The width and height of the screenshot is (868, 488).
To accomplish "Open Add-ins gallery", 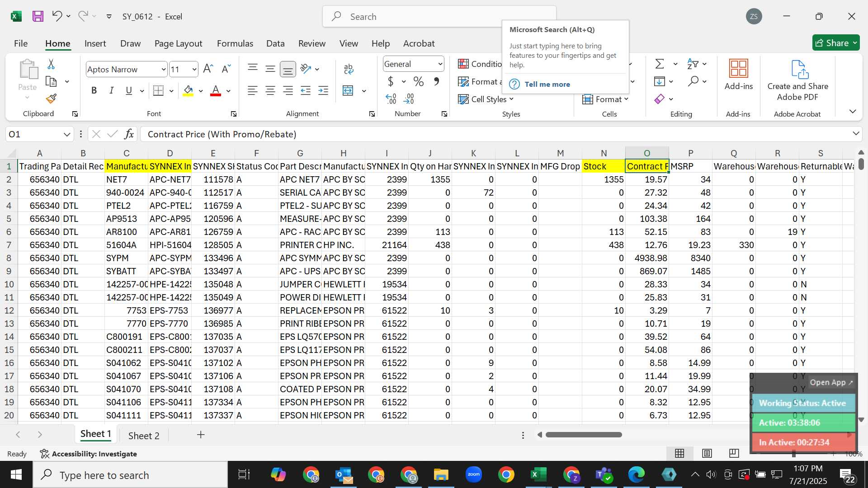I will click(x=739, y=75).
